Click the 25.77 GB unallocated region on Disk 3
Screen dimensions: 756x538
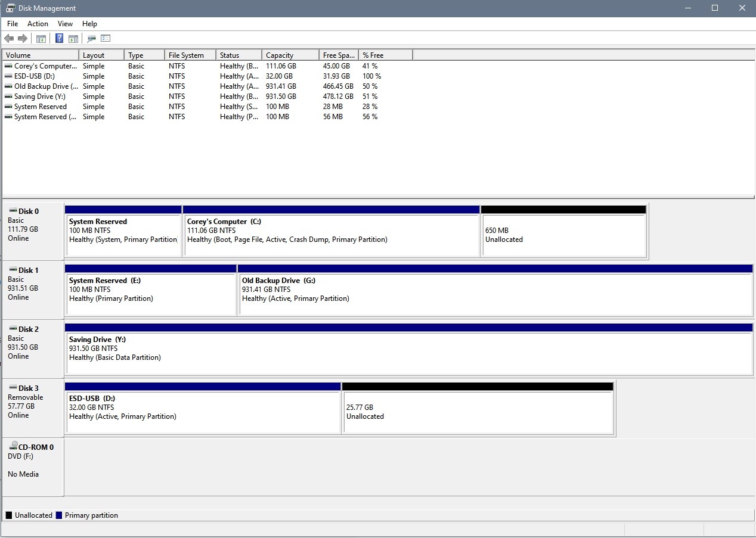pyautogui.click(x=477, y=409)
